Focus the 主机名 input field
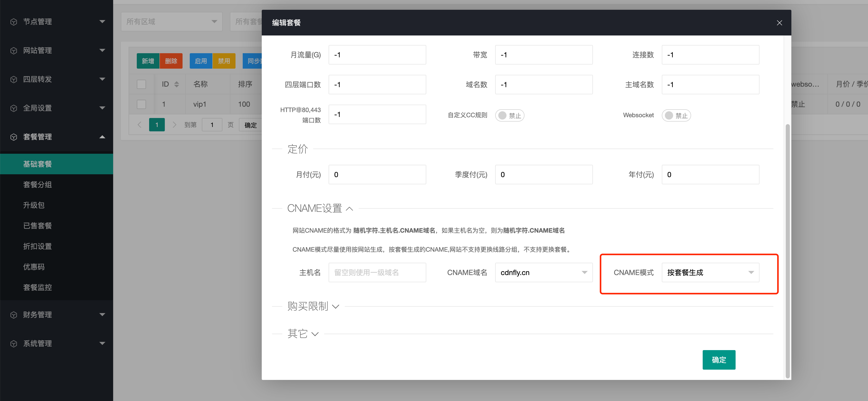The image size is (868, 401). tap(377, 272)
